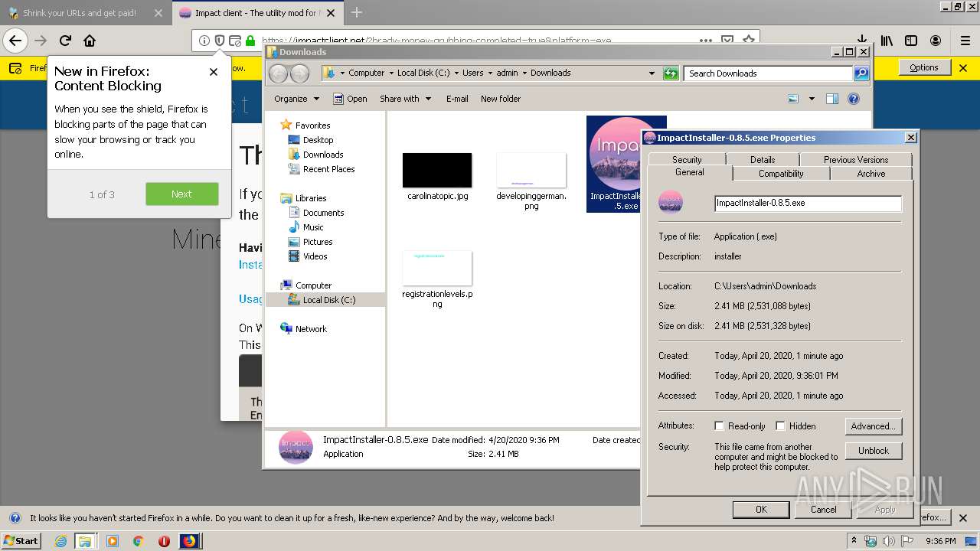Select Libraries in navigation pane

tap(311, 198)
